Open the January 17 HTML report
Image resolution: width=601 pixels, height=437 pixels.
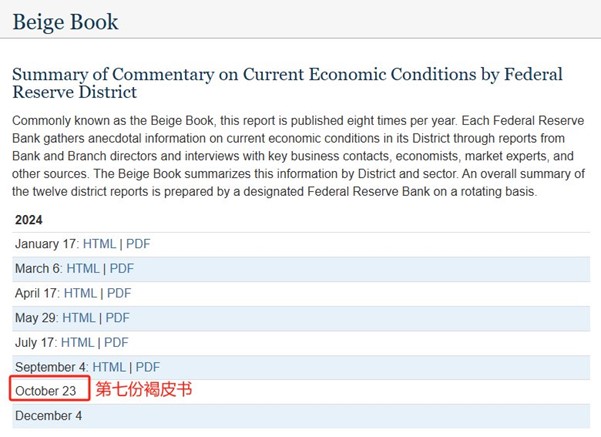coord(101,244)
